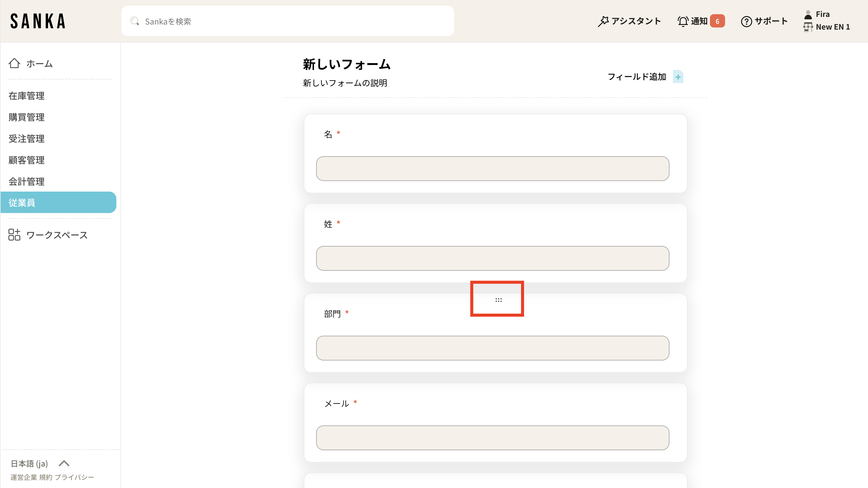
Task: Click the SANKA logo
Action: pos(38,21)
